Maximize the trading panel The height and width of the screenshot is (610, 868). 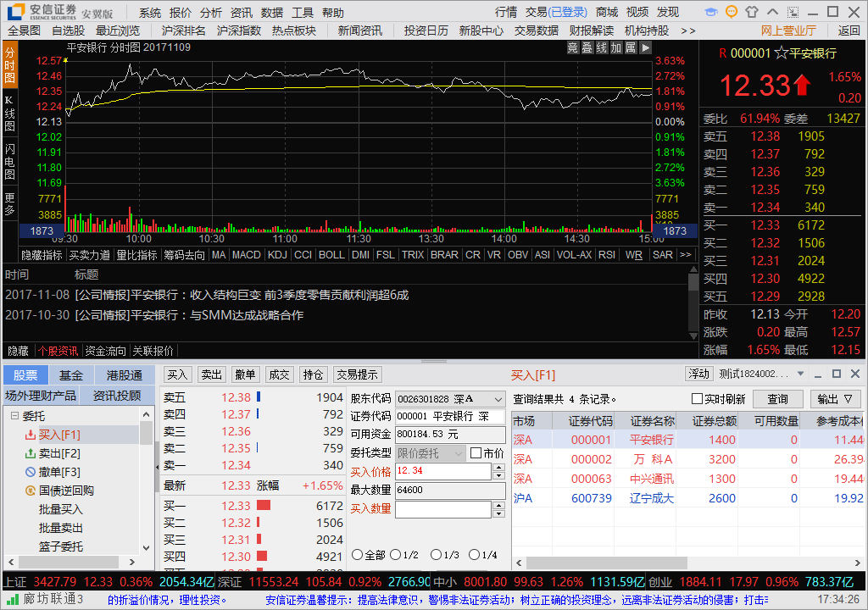click(x=837, y=374)
